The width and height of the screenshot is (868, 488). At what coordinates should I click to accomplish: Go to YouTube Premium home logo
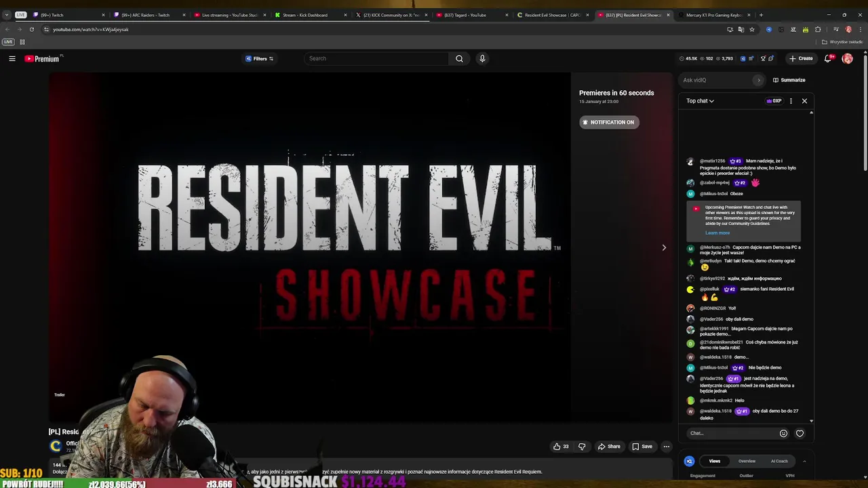[x=43, y=59]
